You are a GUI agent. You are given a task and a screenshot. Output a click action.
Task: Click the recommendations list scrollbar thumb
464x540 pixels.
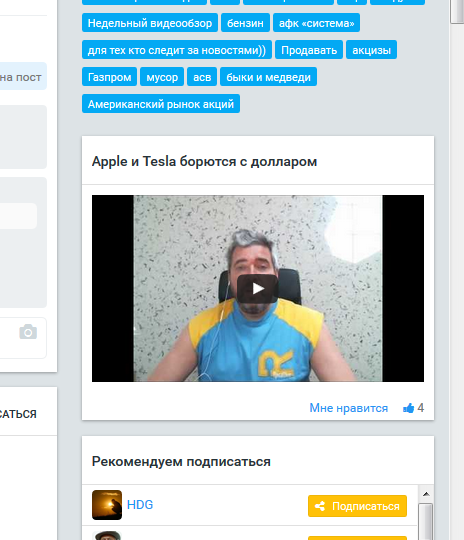(x=426, y=521)
